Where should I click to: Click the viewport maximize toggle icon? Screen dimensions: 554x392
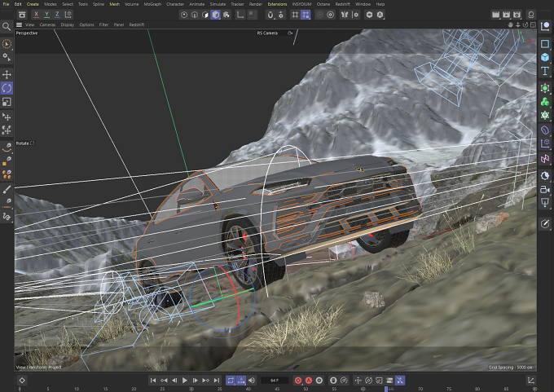[x=533, y=24]
